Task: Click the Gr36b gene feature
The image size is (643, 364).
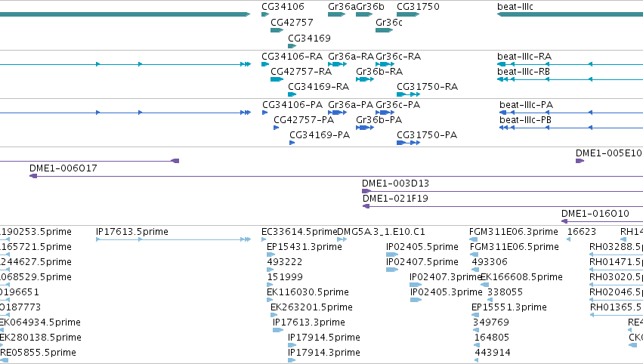Action: point(364,14)
